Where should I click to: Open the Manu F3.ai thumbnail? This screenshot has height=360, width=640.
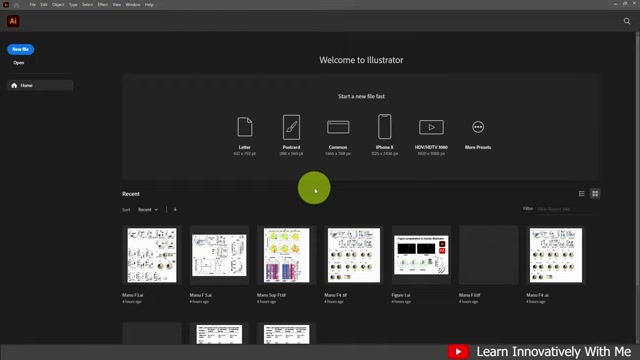152,255
